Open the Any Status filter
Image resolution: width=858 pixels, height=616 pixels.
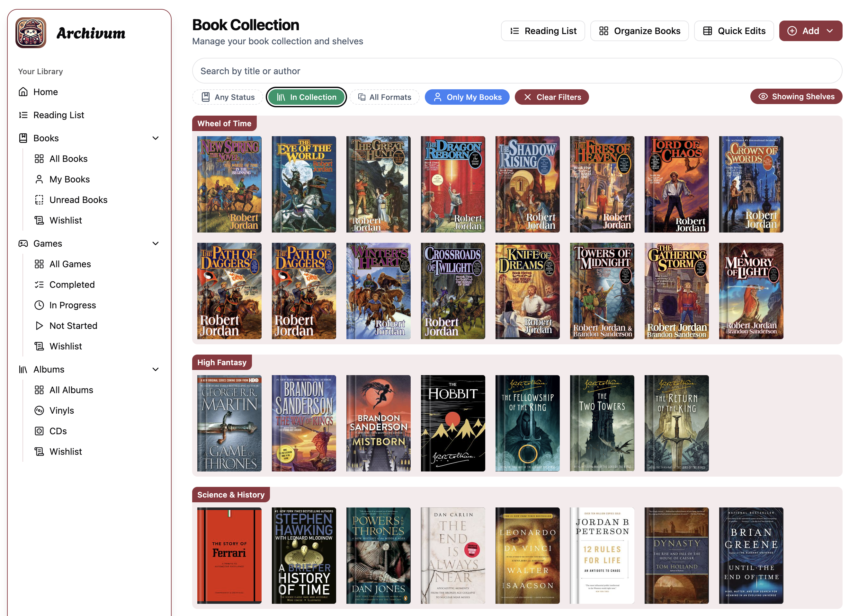coord(228,97)
